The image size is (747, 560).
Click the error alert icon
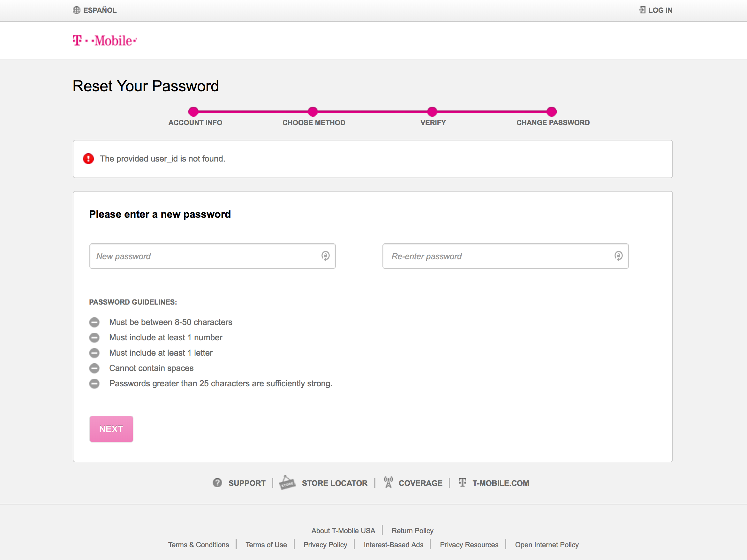pyautogui.click(x=89, y=159)
